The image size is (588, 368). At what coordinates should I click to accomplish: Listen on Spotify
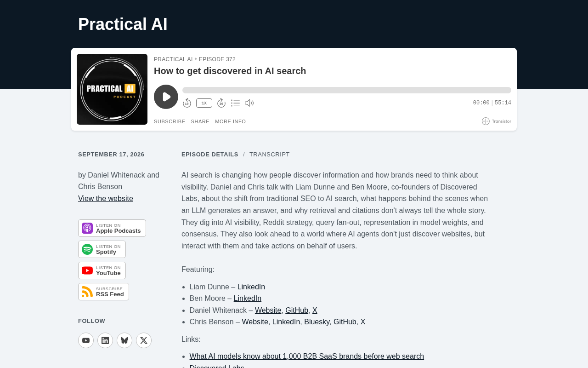[x=102, y=249]
